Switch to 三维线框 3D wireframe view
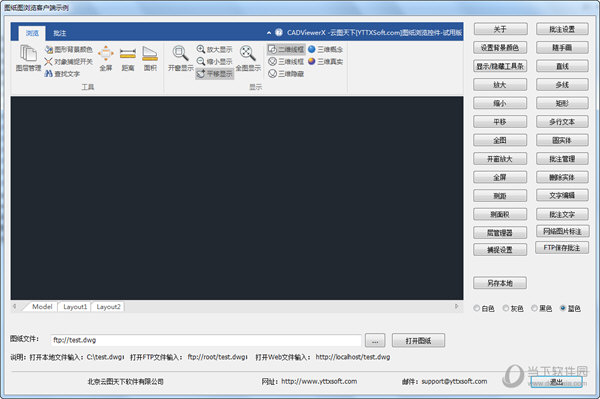Viewport: 600px width, 399px height. tap(286, 62)
